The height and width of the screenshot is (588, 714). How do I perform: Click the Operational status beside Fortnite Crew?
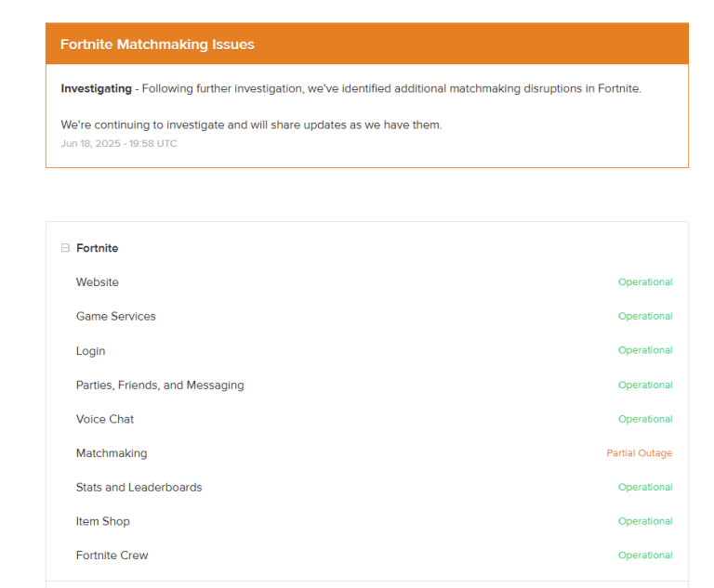click(645, 555)
